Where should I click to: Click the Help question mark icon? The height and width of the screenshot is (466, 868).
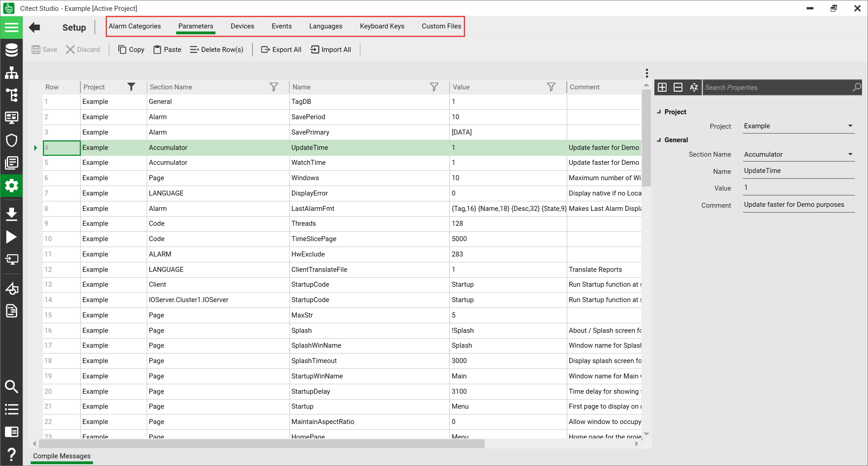11,454
